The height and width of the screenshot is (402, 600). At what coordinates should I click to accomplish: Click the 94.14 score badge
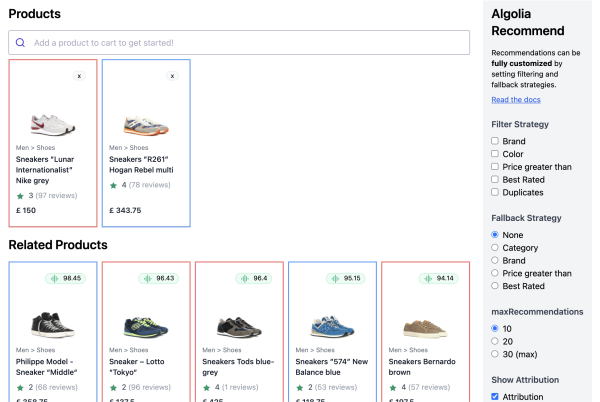[439, 278]
